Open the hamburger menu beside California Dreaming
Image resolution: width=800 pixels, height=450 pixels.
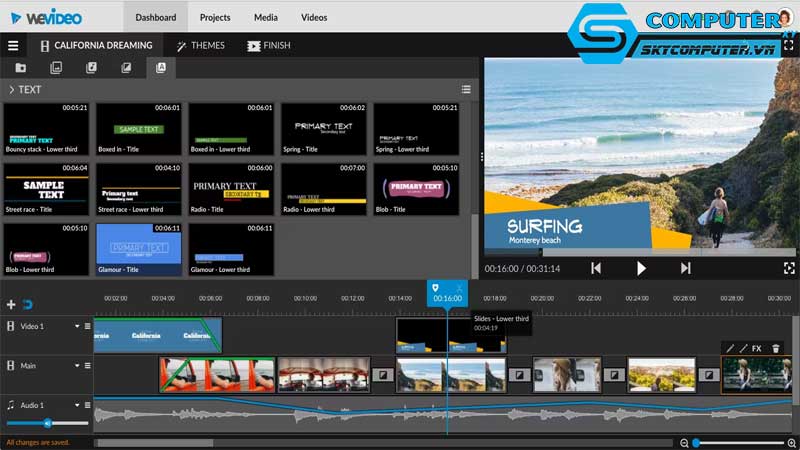[13, 45]
